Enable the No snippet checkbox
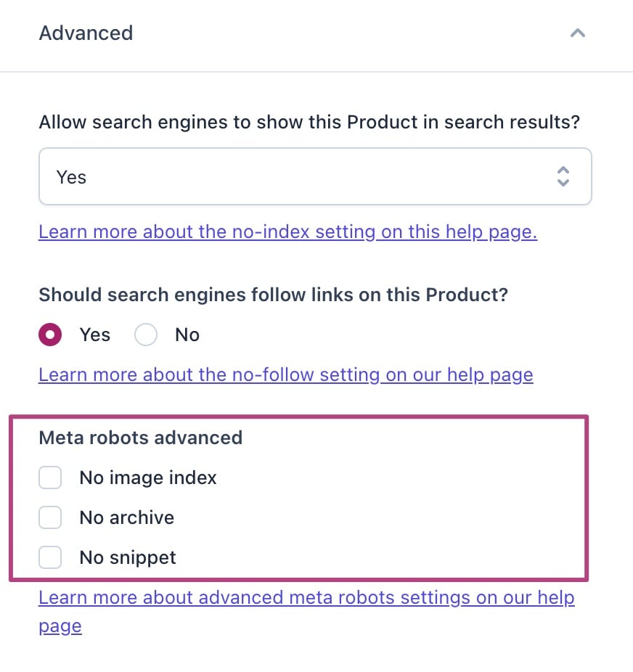This screenshot has width=633, height=672. pyautogui.click(x=50, y=557)
